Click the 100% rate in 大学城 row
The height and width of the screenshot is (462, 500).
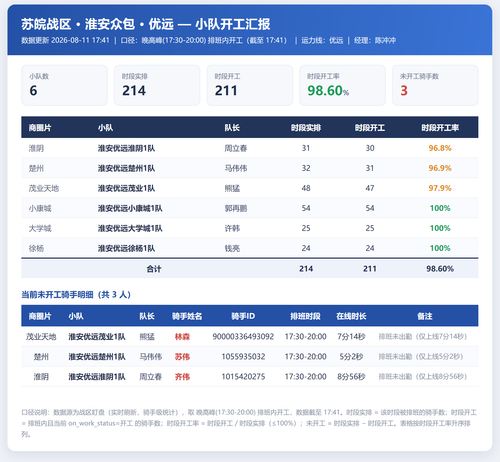(x=440, y=228)
